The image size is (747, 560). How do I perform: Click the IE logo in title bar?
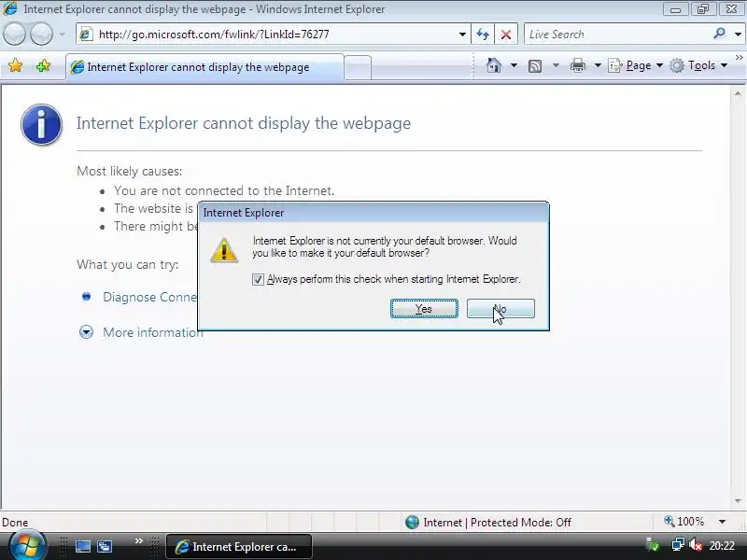coord(10,8)
